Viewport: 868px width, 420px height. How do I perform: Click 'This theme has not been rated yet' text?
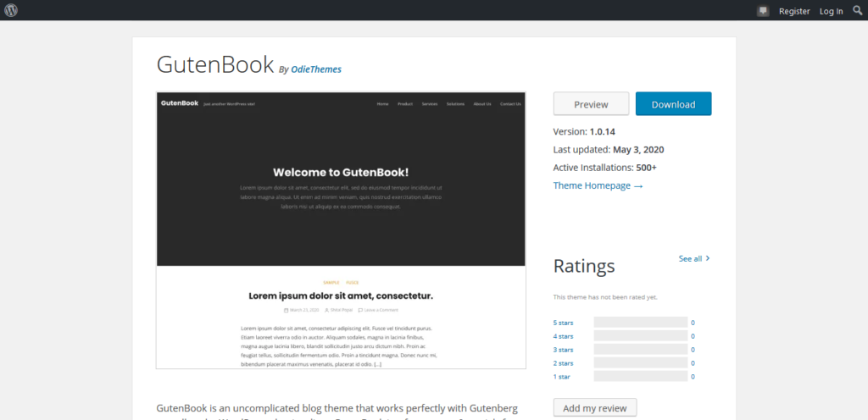tap(605, 297)
